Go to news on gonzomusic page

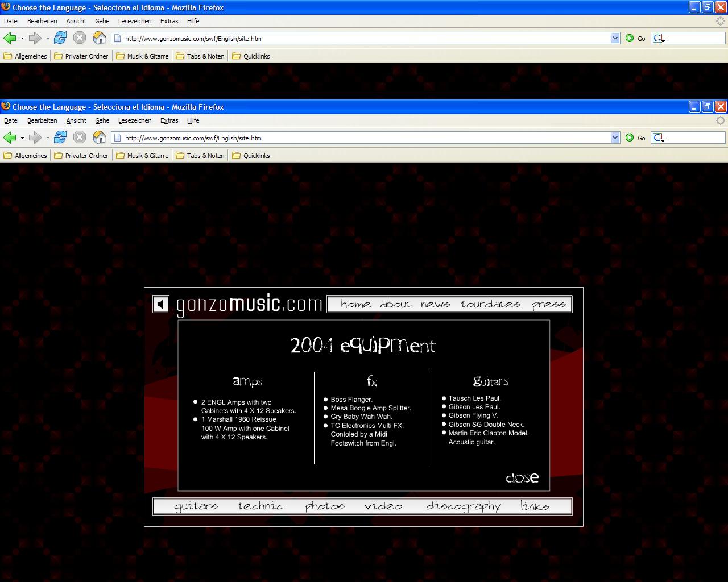point(435,304)
